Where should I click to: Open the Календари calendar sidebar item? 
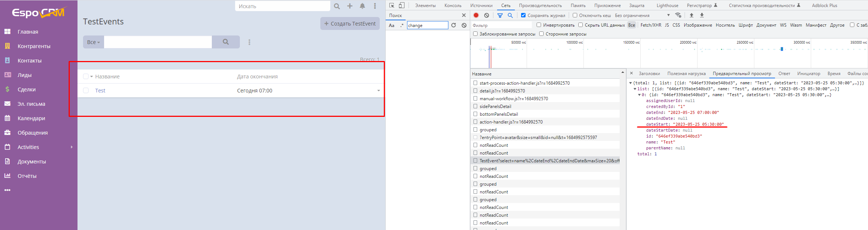coord(31,118)
